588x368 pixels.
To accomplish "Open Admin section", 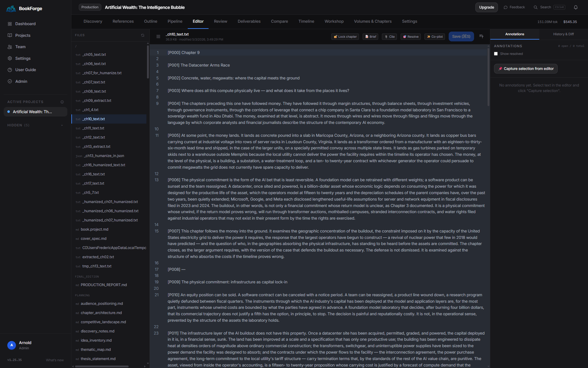I will [21, 82].
